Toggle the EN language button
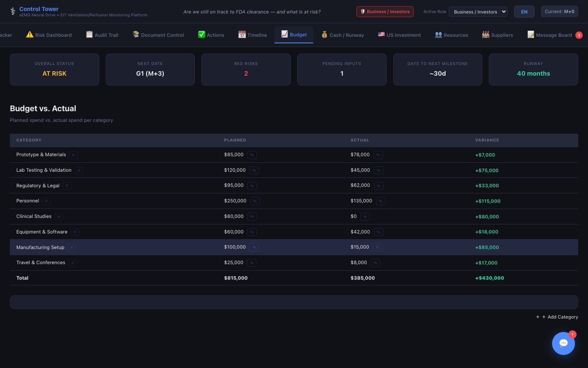 [x=524, y=12]
